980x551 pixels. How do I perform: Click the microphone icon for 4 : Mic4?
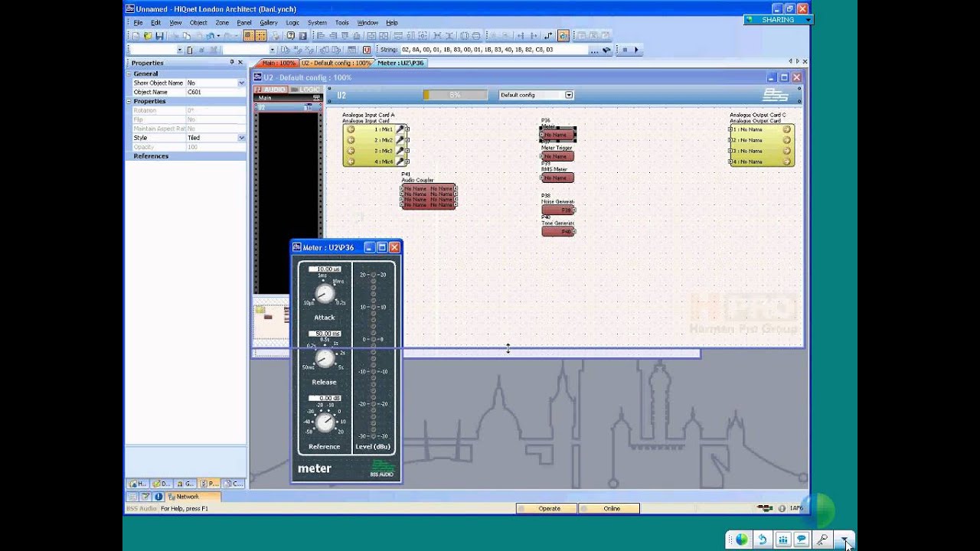[400, 161]
